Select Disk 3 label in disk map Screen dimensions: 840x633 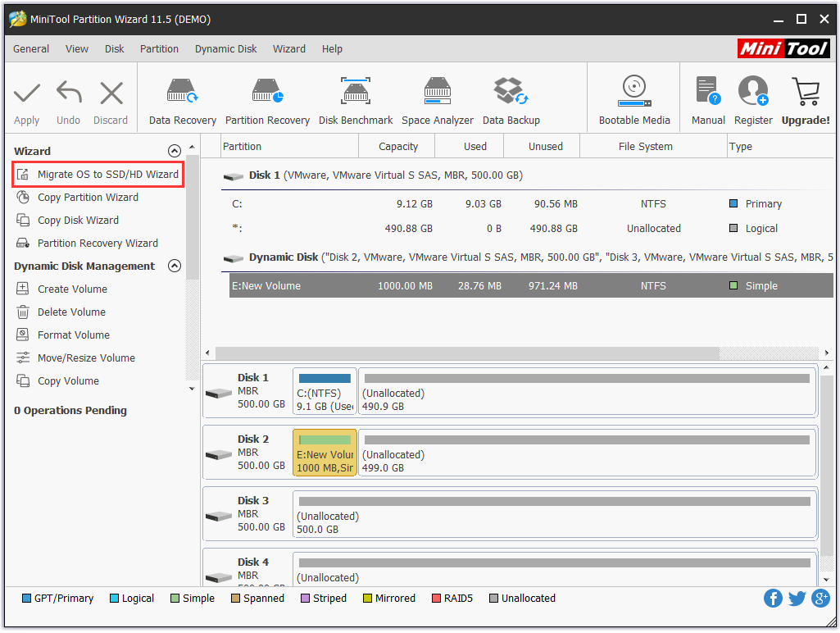[x=253, y=501]
